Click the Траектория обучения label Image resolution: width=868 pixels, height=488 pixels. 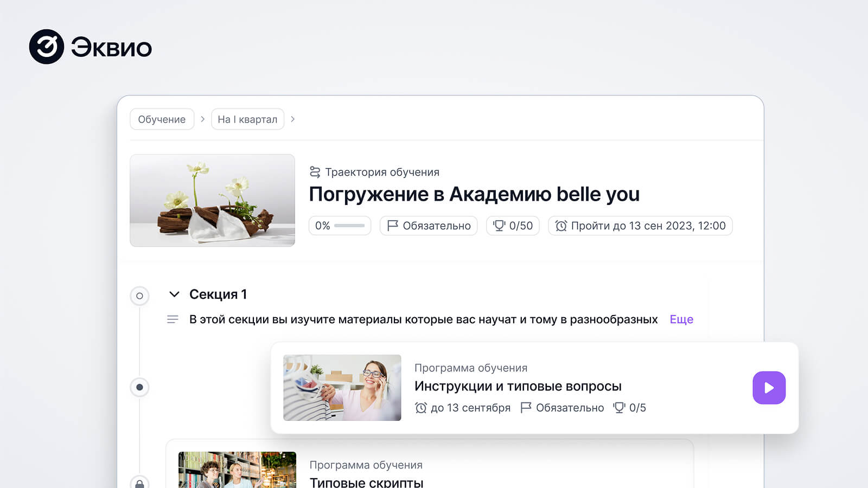pyautogui.click(x=382, y=172)
